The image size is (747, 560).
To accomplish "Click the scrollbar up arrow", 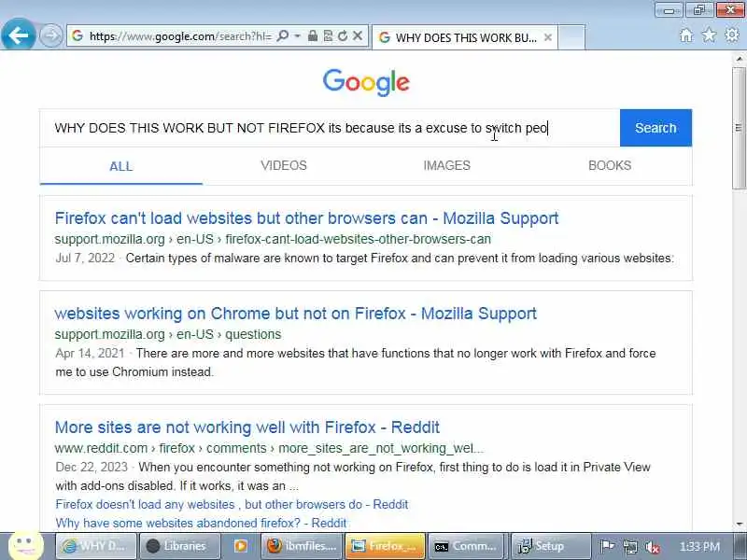I will coord(739,59).
